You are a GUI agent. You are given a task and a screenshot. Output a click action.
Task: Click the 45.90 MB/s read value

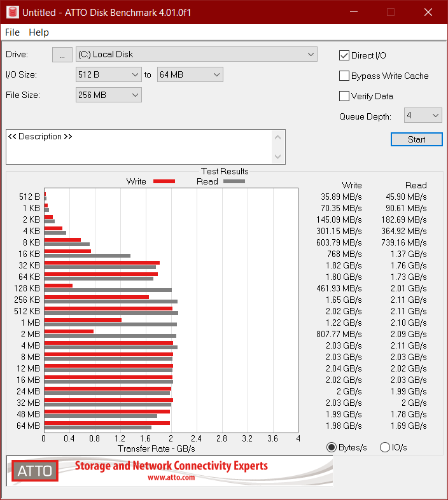(406, 197)
